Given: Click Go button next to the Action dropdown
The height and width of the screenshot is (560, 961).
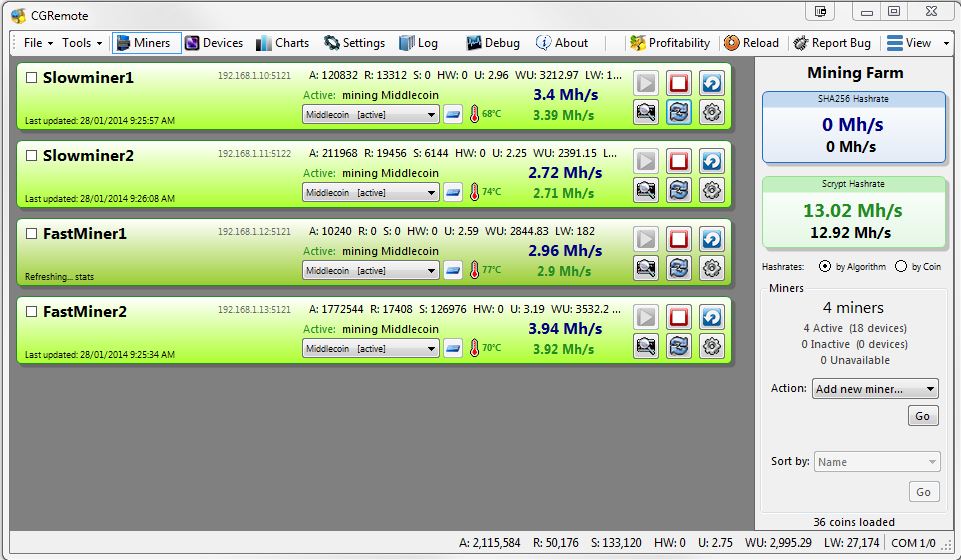Looking at the screenshot, I should [922, 416].
